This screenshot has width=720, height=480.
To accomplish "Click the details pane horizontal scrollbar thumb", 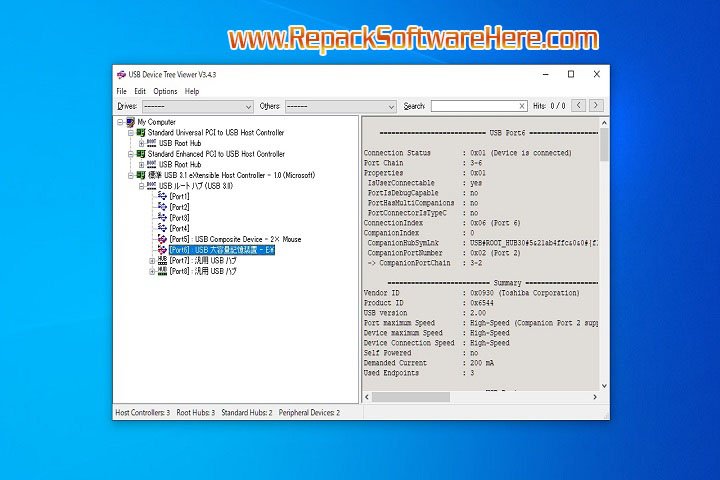I will (411, 397).
